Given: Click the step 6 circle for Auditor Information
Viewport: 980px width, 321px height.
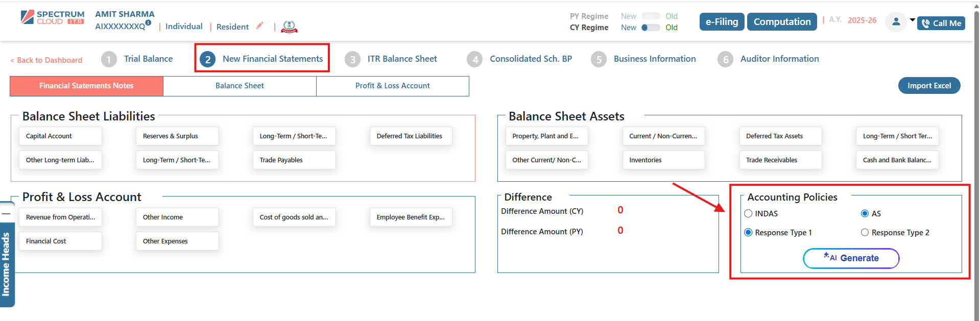Looking at the screenshot, I should pos(725,59).
